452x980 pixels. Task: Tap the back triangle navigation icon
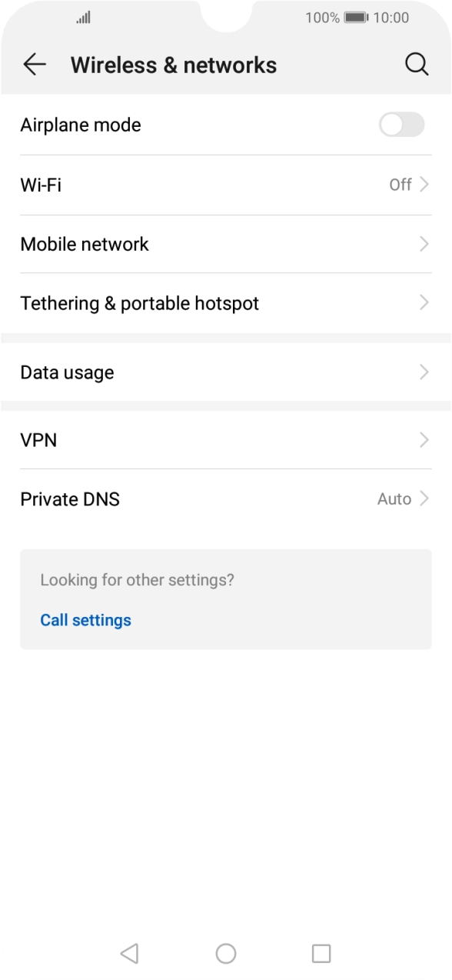tap(129, 952)
